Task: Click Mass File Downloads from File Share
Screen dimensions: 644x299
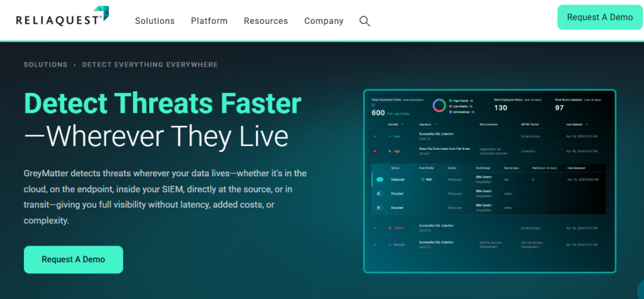Action: point(445,149)
